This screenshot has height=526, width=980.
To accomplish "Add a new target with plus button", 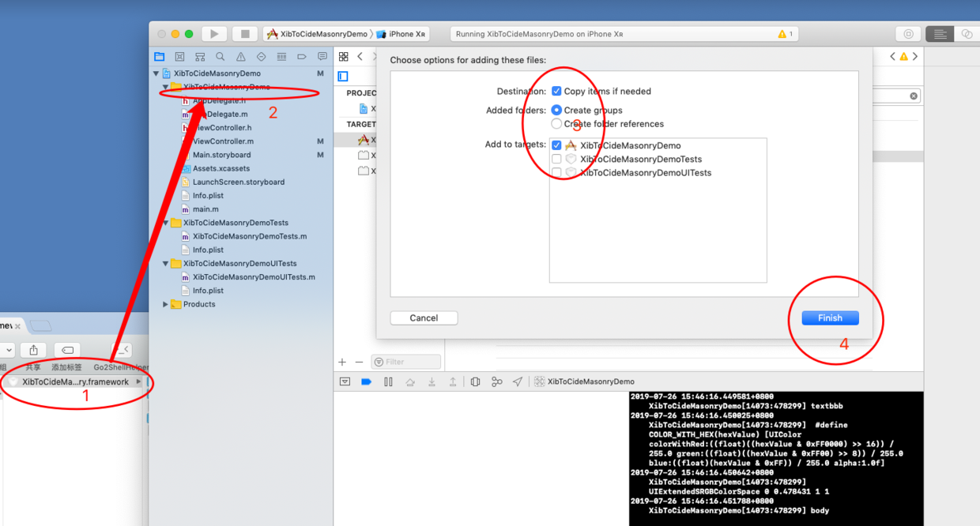I will tap(342, 362).
